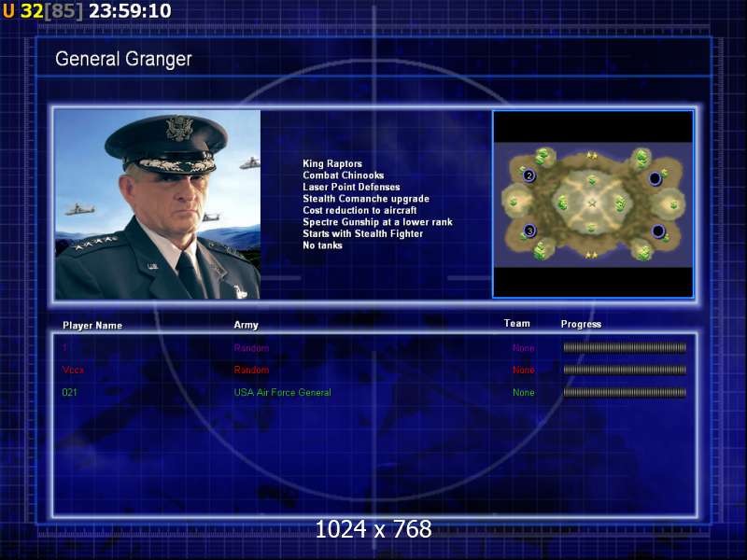Click the bottom double-star marker on map

pos(591,255)
